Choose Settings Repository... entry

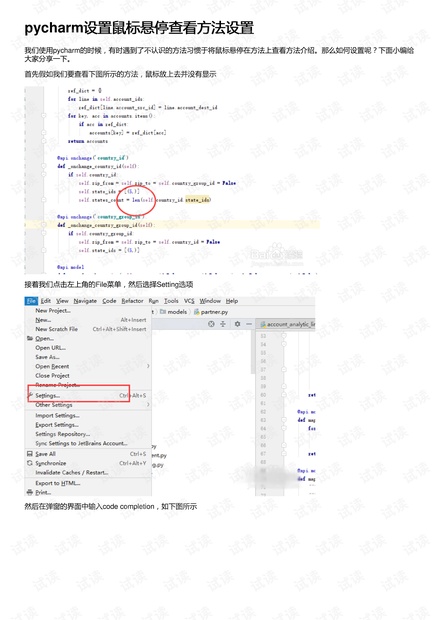tap(62, 434)
